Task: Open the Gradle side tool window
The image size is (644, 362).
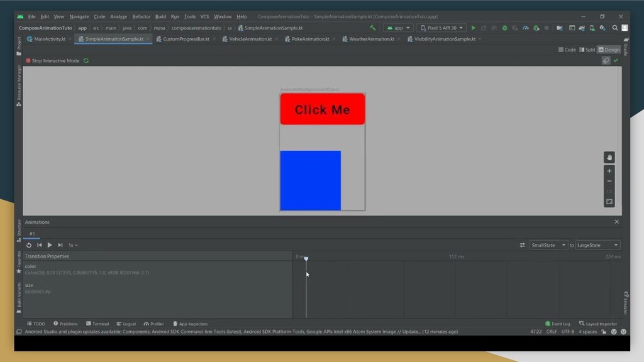Action: [x=626, y=47]
